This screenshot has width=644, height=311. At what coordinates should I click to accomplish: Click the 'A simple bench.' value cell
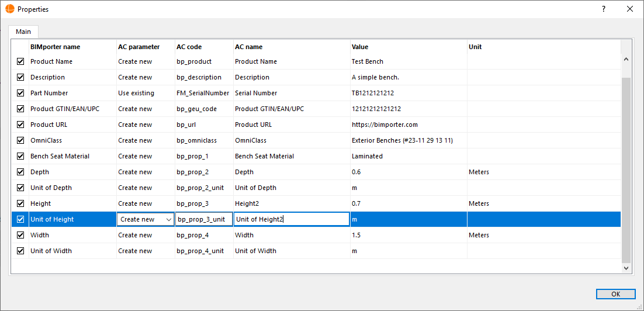tap(408, 77)
